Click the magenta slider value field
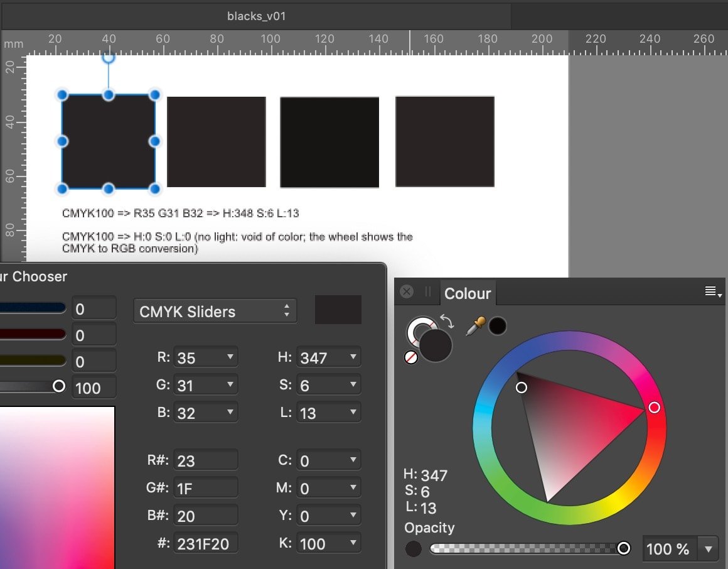 (94, 335)
